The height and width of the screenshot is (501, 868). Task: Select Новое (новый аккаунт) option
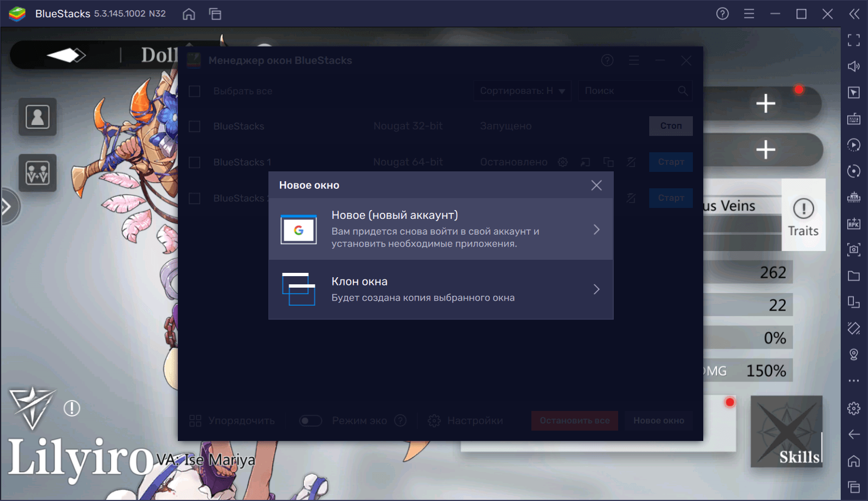tap(441, 229)
